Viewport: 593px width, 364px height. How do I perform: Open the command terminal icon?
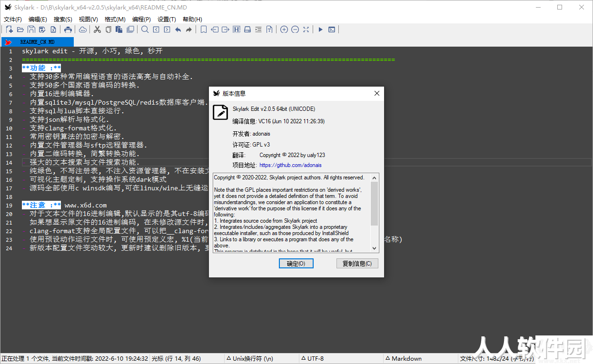(332, 30)
